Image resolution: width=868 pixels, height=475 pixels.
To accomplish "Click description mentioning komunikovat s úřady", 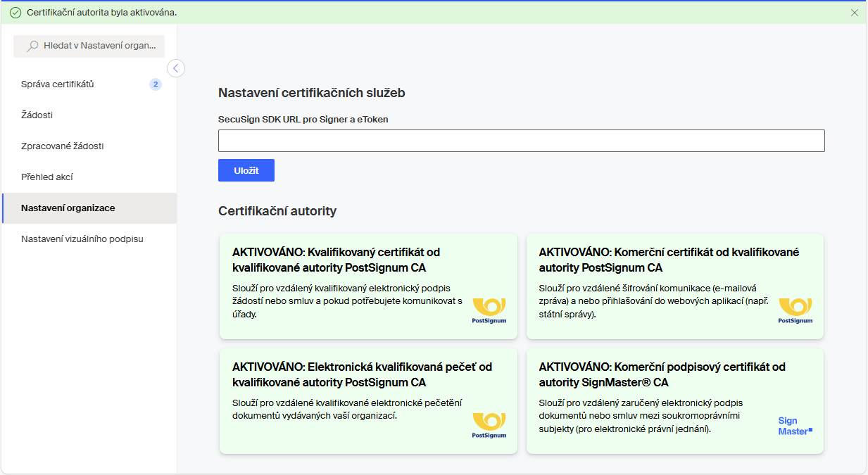I will point(347,301).
